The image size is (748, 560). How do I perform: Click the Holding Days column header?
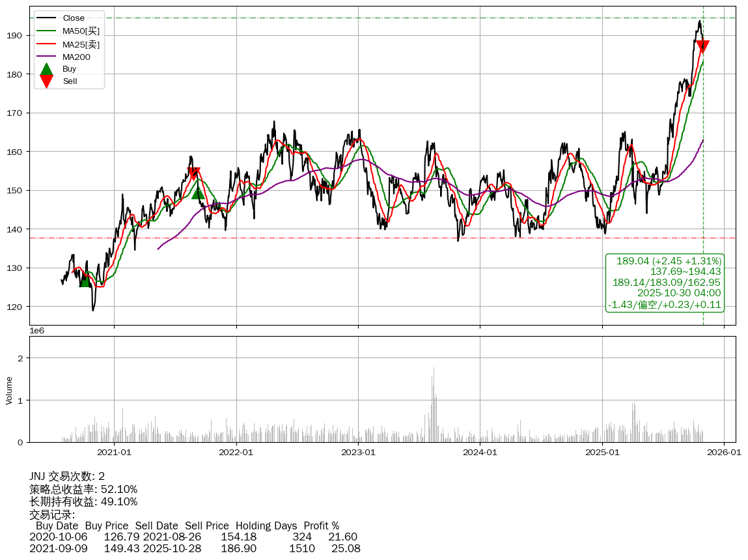[266, 525]
